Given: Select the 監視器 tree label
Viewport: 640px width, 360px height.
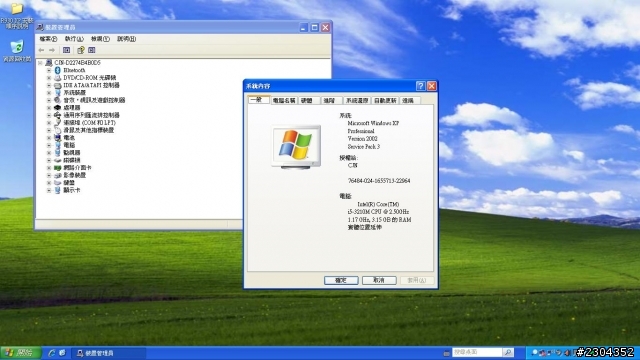Looking at the screenshot, I should (72, 153).
